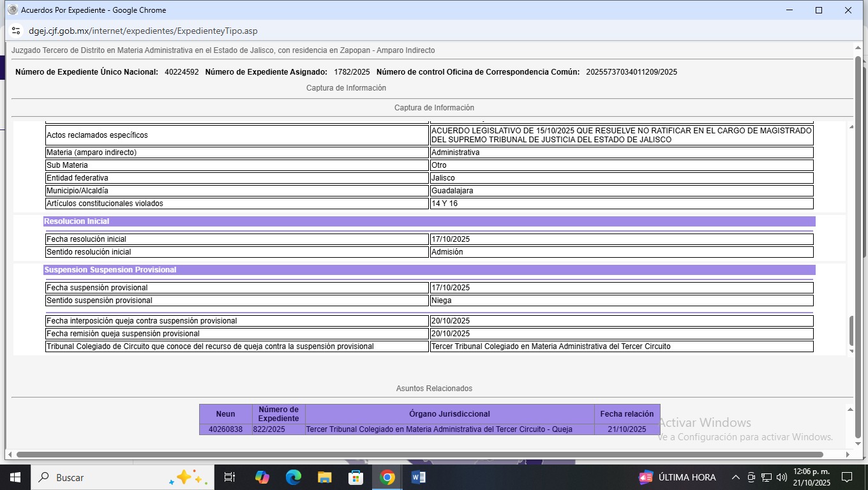
Task: Click the site information icon in address bar
Action: [16, 31]
